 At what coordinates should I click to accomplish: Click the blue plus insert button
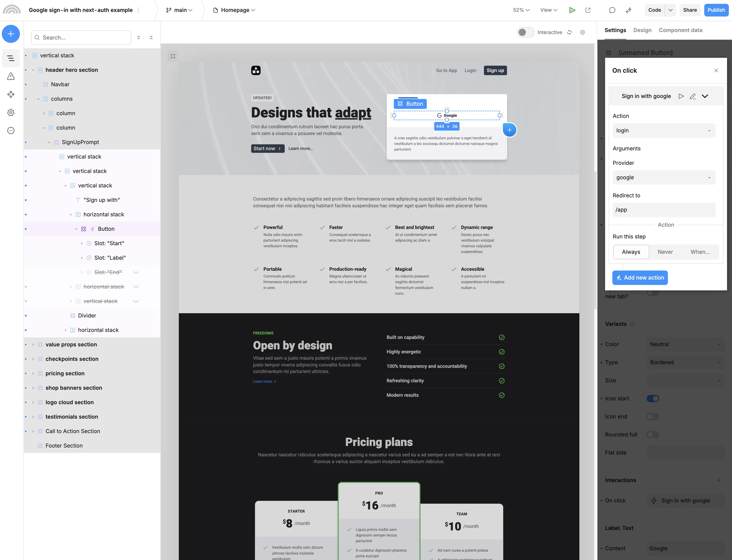[11, 34]
